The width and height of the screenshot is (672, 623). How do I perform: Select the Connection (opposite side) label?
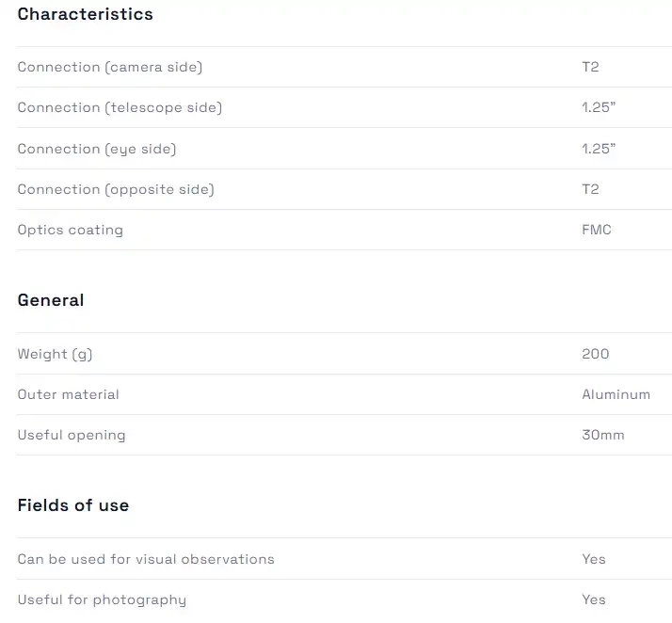pos(116,189)
